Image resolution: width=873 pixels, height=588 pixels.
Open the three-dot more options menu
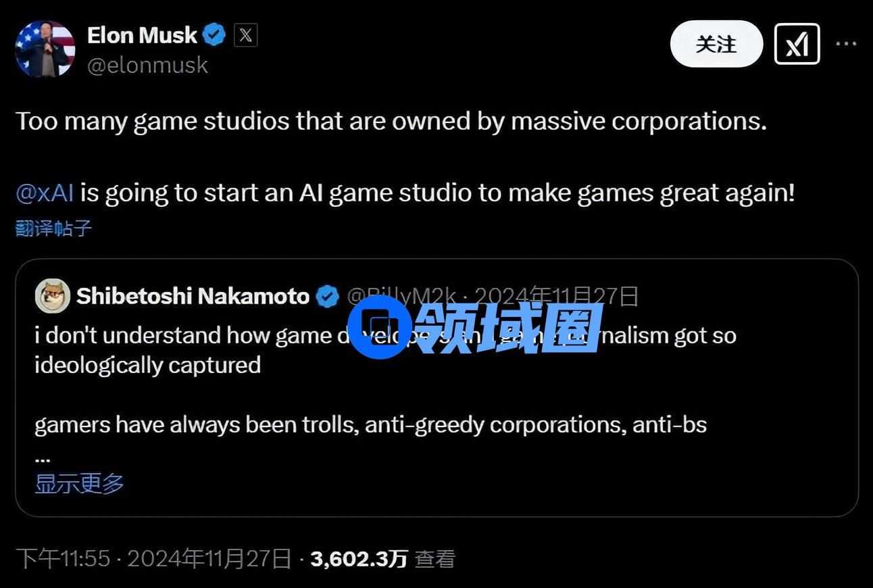tap(846, 44)
